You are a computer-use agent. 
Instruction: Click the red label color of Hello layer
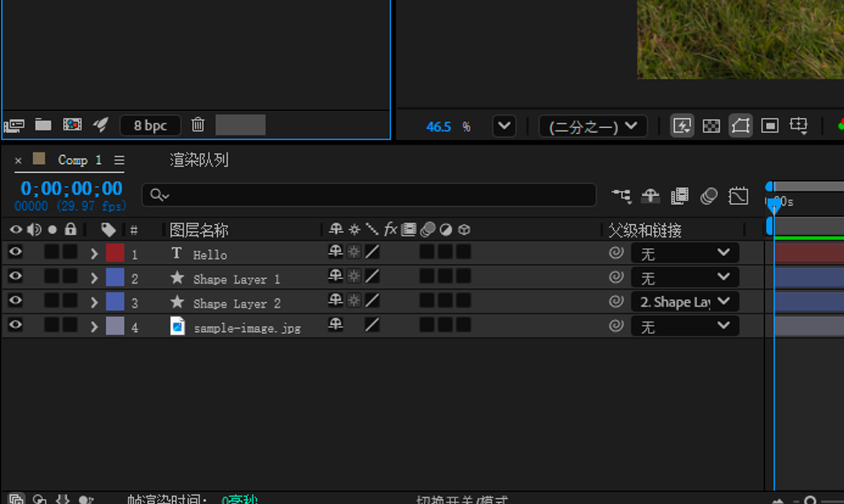[x=115, y=253]
